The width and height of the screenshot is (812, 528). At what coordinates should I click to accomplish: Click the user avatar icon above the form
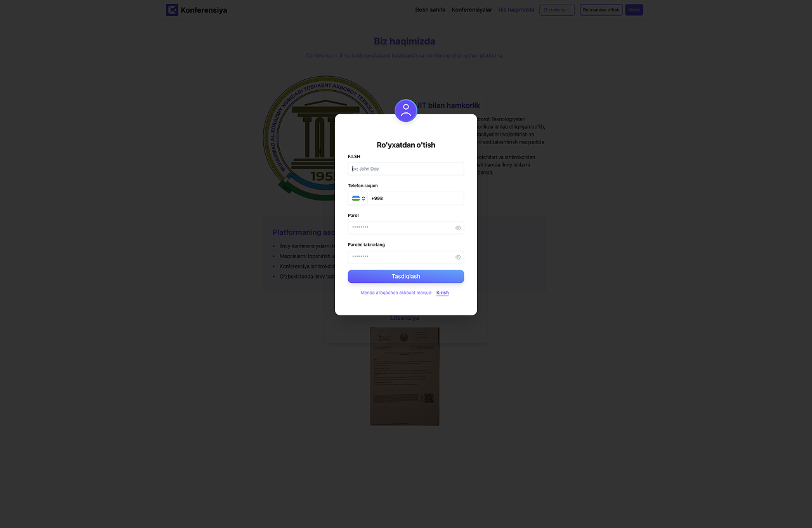coord(406,110)
